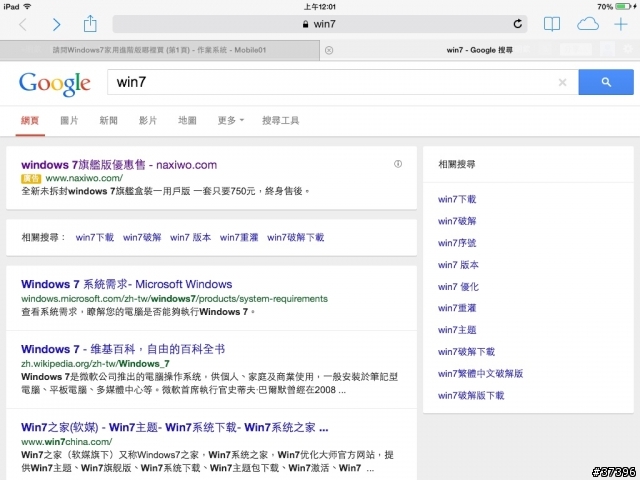
Task: Tap the Safari back arrow
Action: pos(23,24)
